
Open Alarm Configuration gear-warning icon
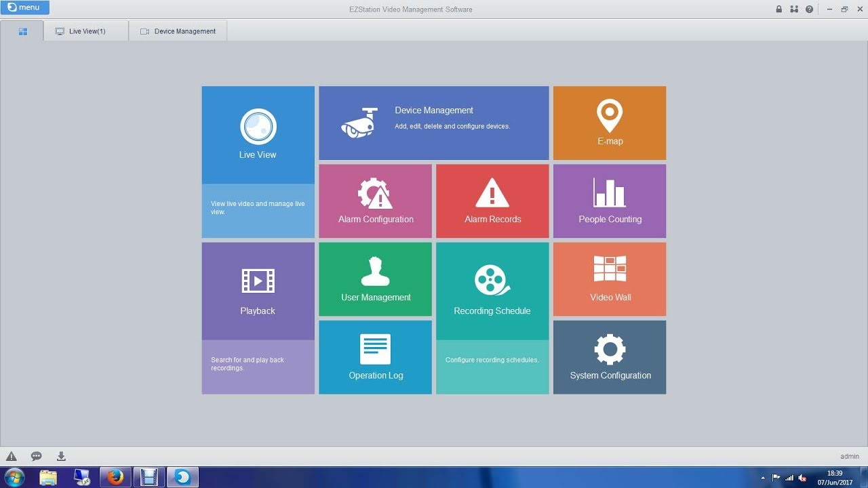[375, 193]
